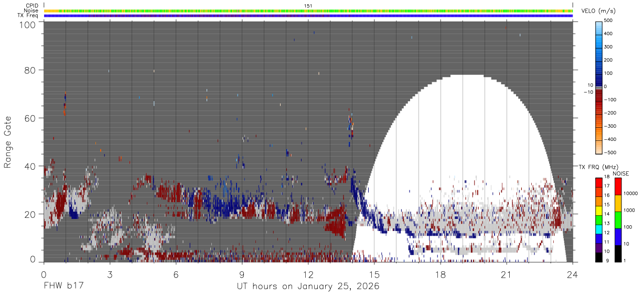
Task: Click the 'NOISE' legend title
Action: click(x=620, y=173)
